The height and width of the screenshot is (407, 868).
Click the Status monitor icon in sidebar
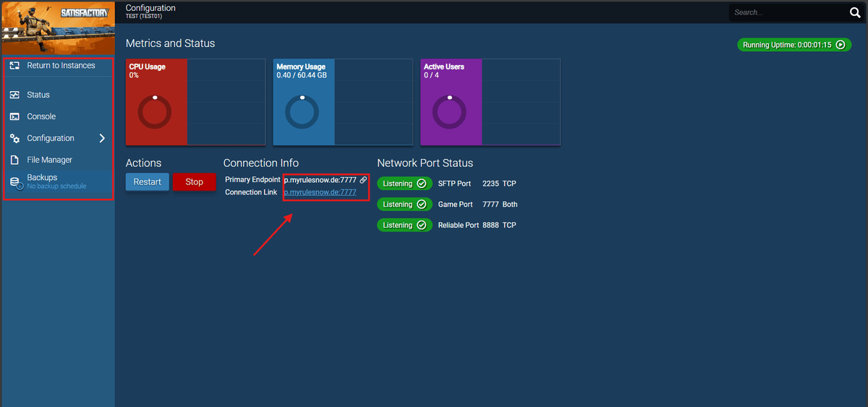pyautogui.click(x=14, y=95)
